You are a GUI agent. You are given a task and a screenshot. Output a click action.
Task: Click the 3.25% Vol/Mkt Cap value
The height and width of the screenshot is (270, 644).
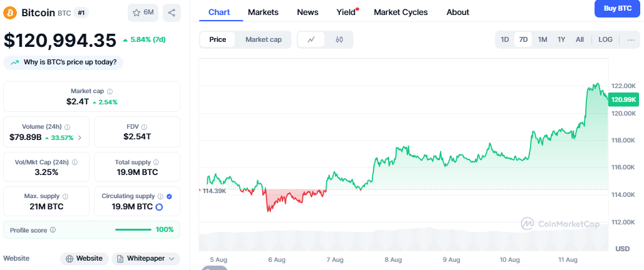pos(46,172)
